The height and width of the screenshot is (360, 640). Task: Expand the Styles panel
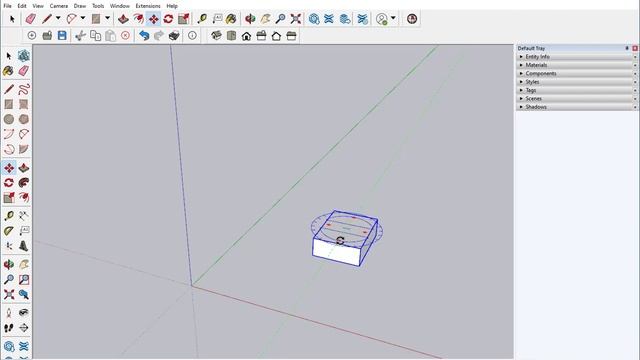577,82
